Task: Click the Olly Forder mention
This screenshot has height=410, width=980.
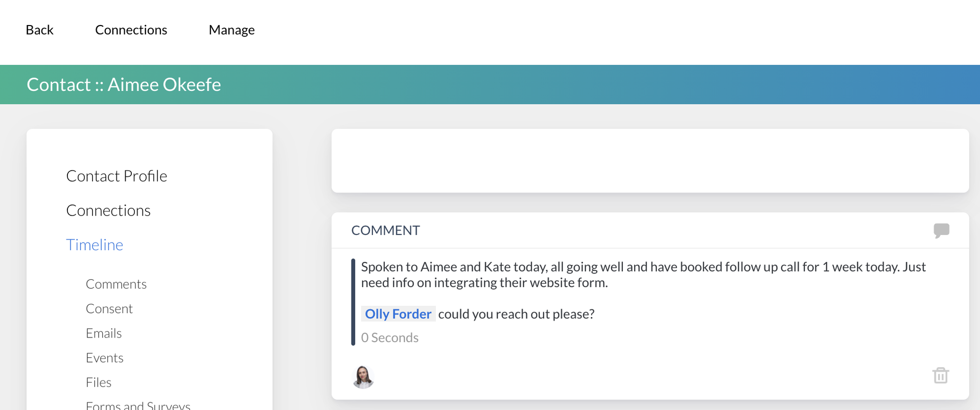Action: click(x=398, y=313)
